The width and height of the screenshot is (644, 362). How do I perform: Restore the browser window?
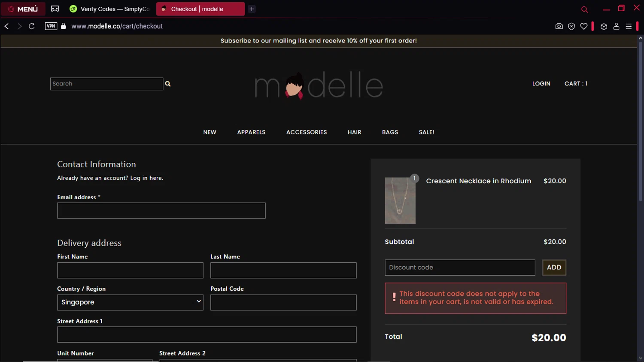pyautogui.click(x=621, y=8)
